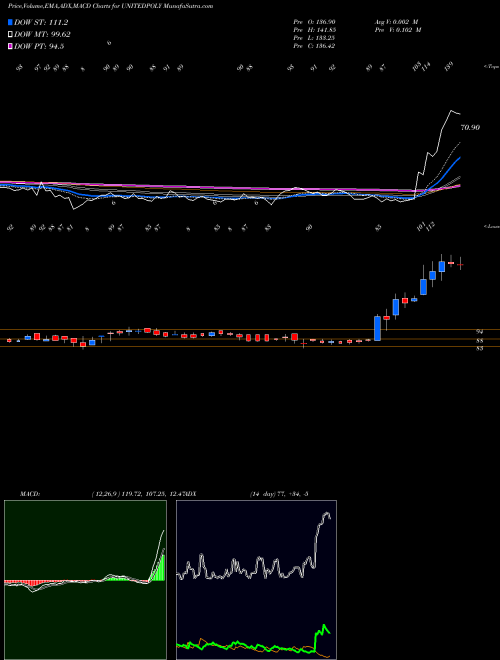The height and width of the screenshot is (660, 500).
Task: Click the 70.90 label beside the white line
Action: click(x=470, y=127)
